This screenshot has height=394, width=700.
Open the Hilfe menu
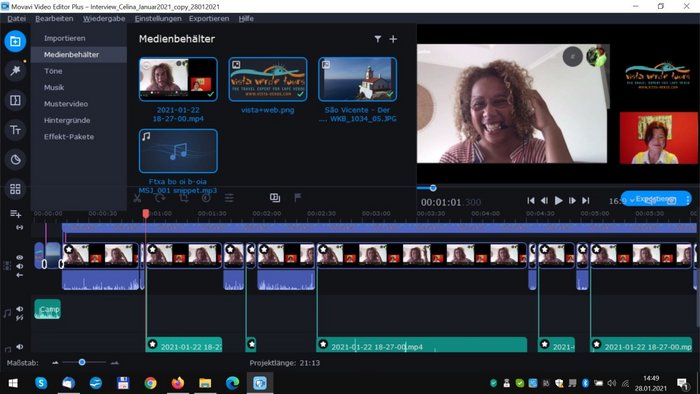coord(246,19)
